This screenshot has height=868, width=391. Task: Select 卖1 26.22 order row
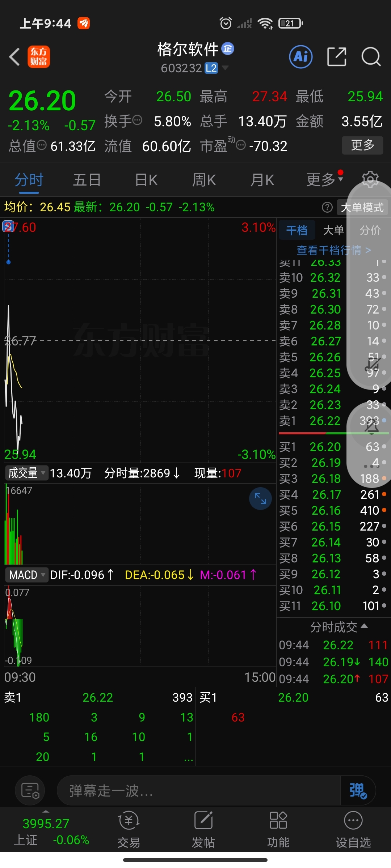click(333, 421)
